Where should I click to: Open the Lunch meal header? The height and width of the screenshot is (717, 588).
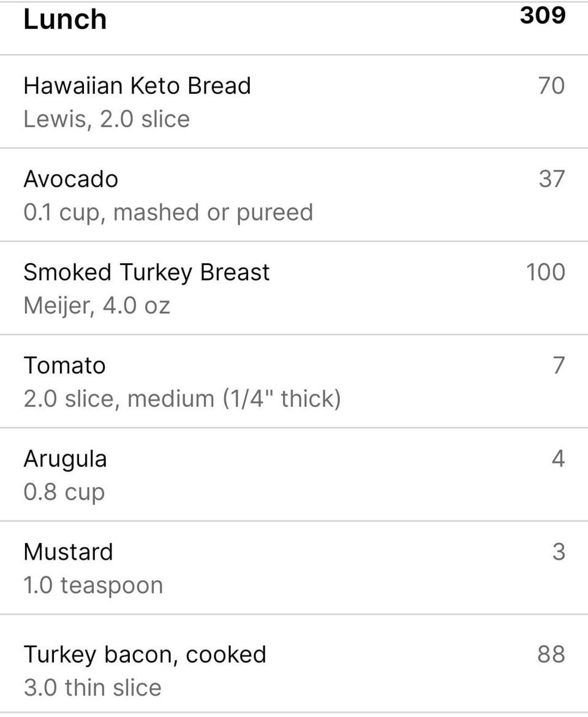point(294,28)
